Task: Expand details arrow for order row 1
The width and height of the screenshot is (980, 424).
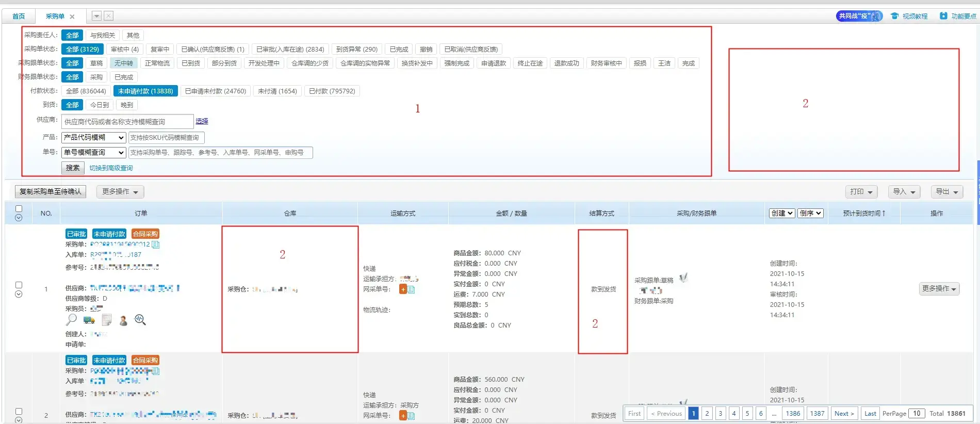Action: click(x=19, y=294)
